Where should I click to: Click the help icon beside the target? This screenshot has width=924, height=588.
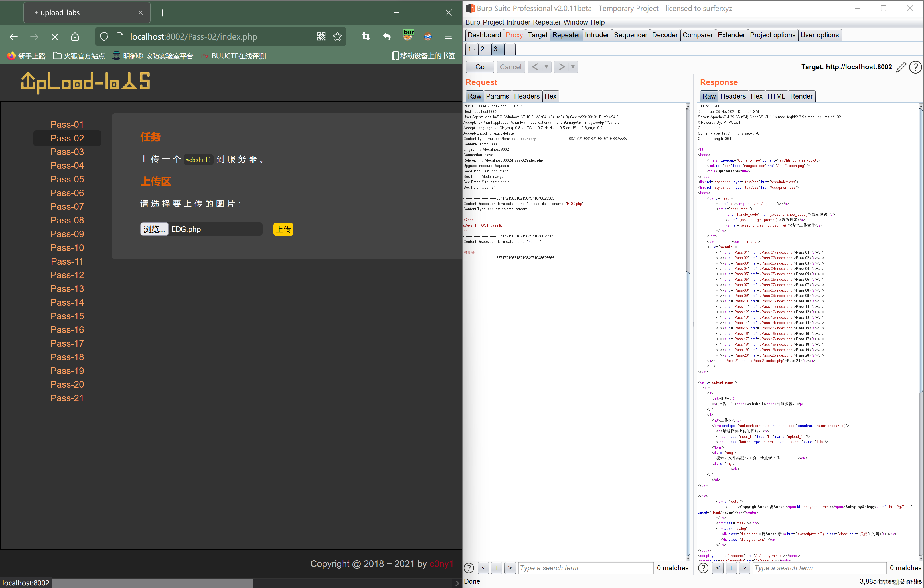[x=915, y=67]
